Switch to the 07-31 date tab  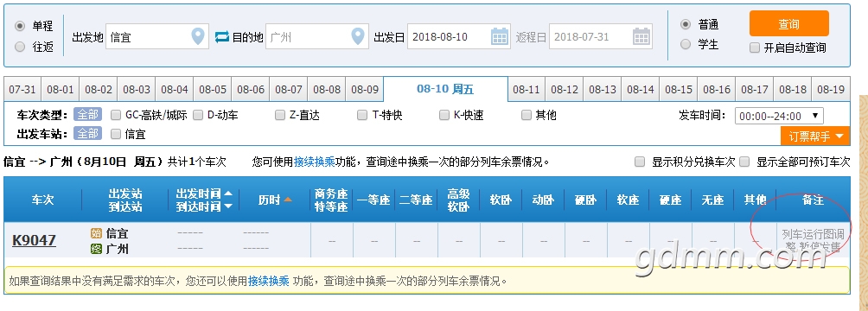point(22,89)
